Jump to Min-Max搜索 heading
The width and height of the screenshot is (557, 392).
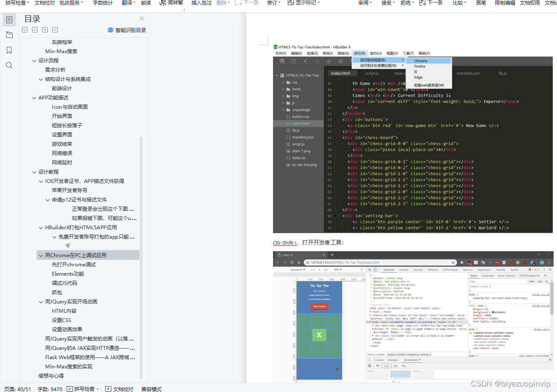click(x=61, y=51)
